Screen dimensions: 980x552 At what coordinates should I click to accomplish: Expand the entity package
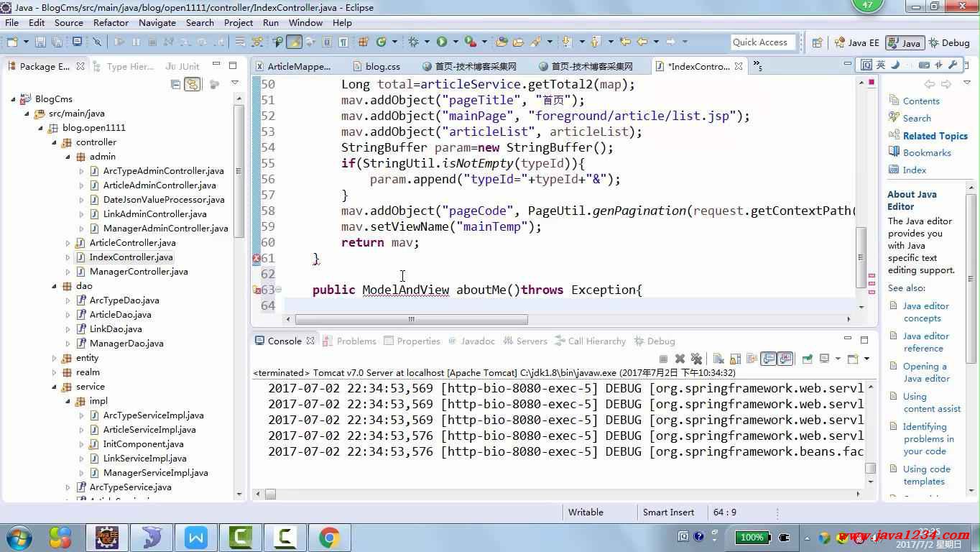click(x=55, y=358)
